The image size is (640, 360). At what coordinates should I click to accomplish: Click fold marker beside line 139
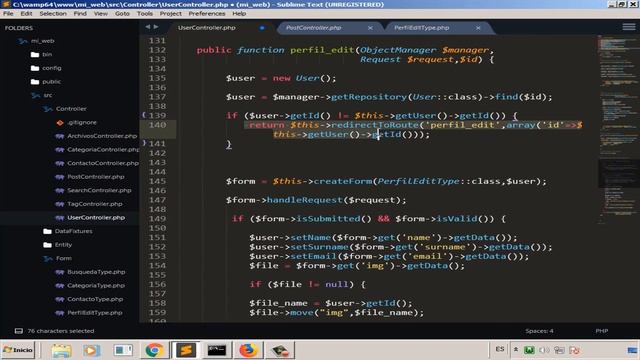click(x=144, y=115)
